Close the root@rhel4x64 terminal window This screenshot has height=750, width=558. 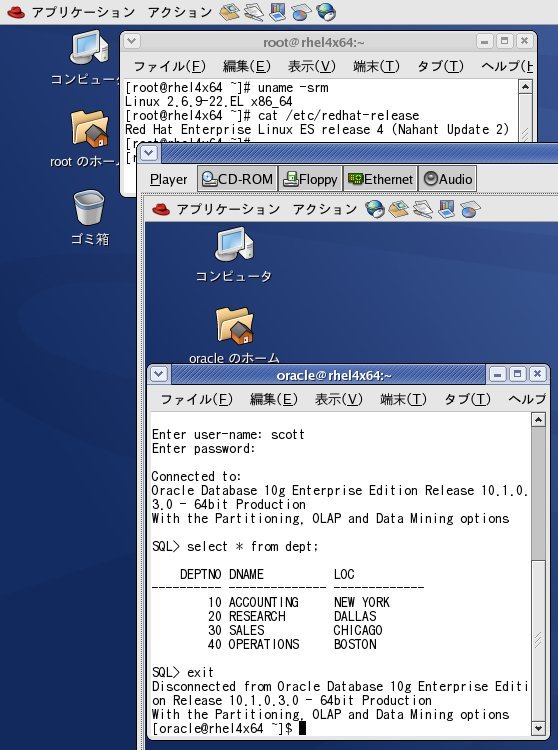click(x=525, y=41)
